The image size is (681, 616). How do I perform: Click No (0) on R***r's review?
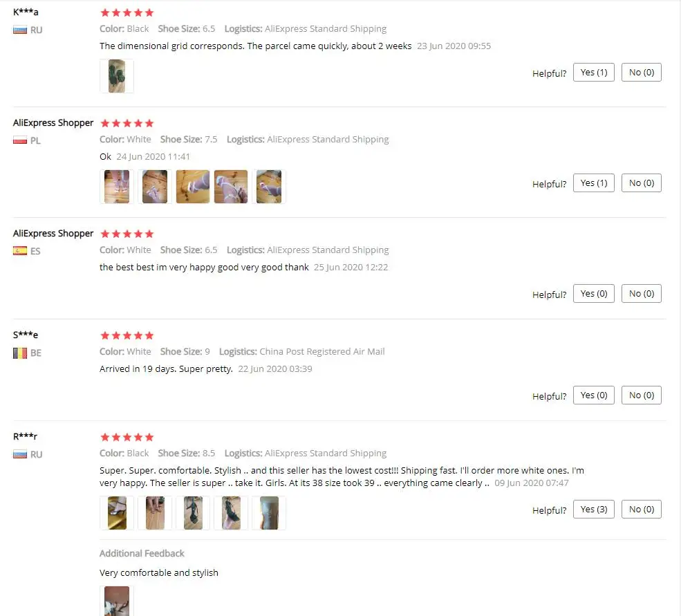click(641, 509)
